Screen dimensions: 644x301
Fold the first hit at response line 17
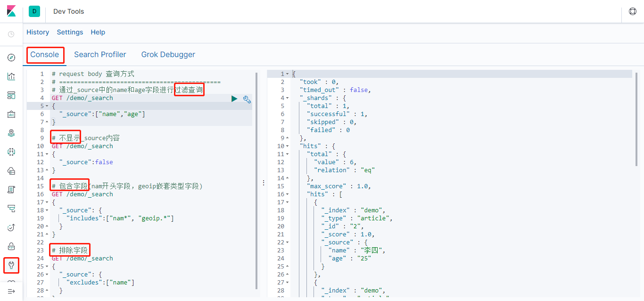(287, 202)
